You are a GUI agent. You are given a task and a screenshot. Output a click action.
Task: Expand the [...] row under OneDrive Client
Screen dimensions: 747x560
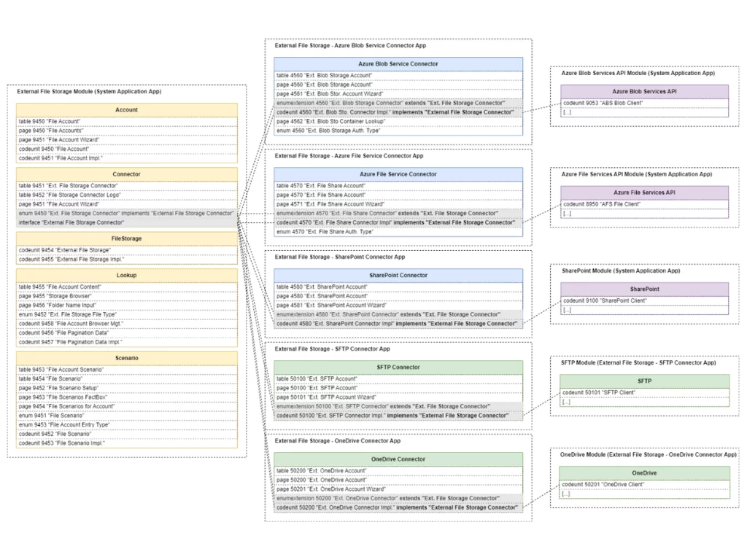[x=644, y=494]
